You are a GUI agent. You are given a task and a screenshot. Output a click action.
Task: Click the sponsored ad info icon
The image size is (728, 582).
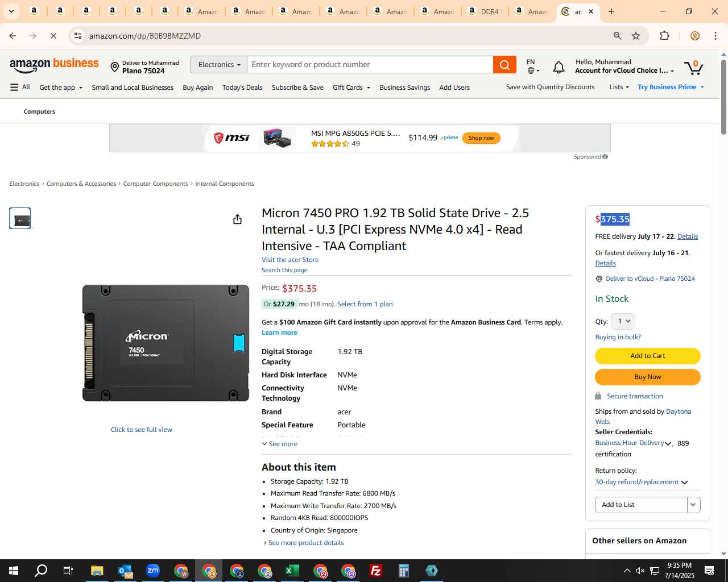pyautogui.click(x=605, y=157)
